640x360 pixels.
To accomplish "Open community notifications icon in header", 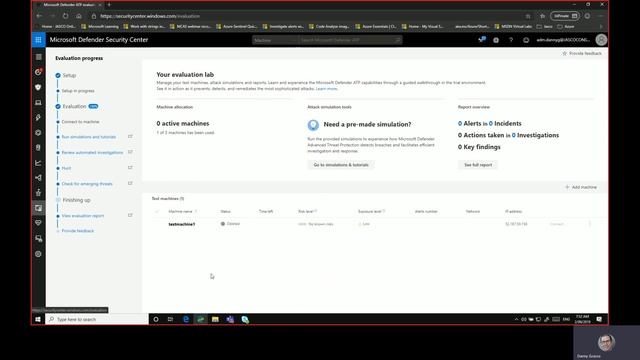I will pos(482,40).
